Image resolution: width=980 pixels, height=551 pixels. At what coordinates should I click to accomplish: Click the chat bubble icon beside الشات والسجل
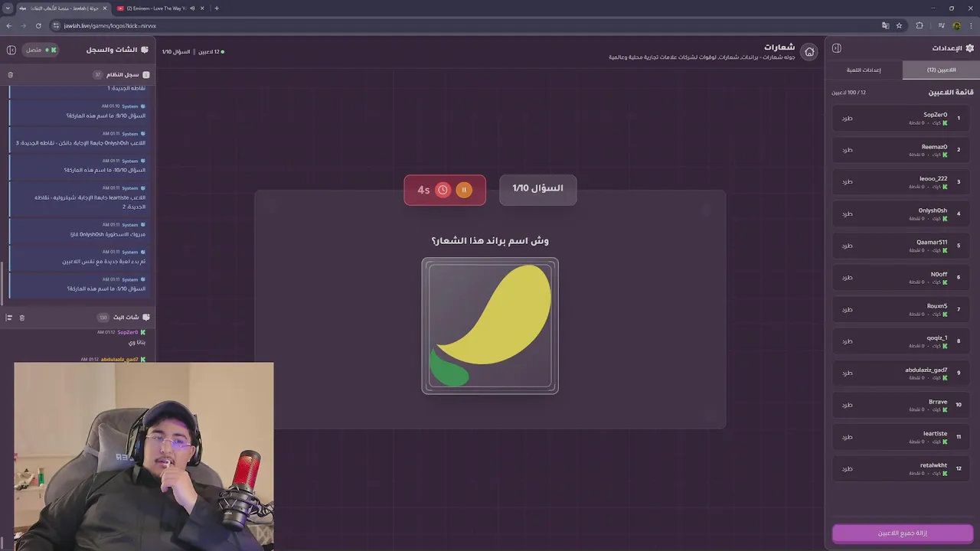[145, 50]
